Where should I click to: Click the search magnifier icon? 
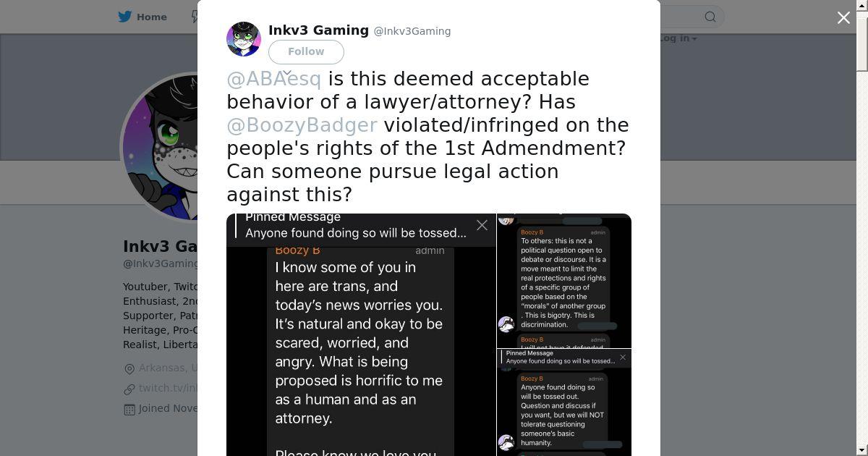point(710,17)
